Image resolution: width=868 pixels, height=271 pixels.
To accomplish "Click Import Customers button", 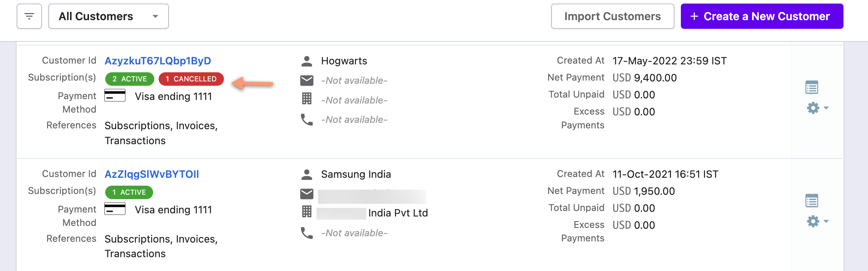I will point(612,16).
